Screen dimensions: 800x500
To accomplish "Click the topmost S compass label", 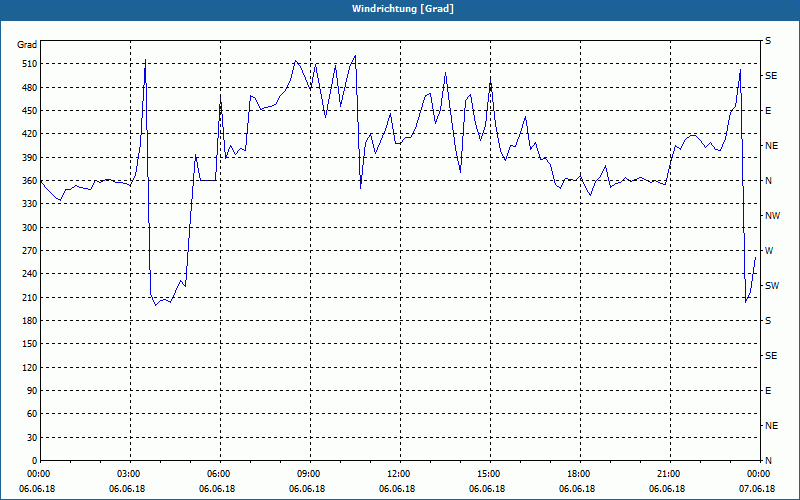I will coord(768,41).
